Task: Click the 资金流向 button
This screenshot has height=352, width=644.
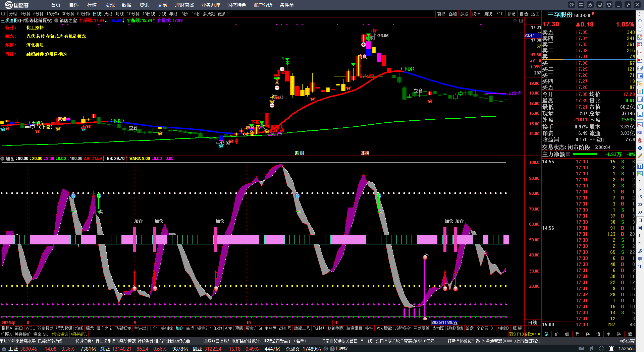Action: click(x=41, y=334)
